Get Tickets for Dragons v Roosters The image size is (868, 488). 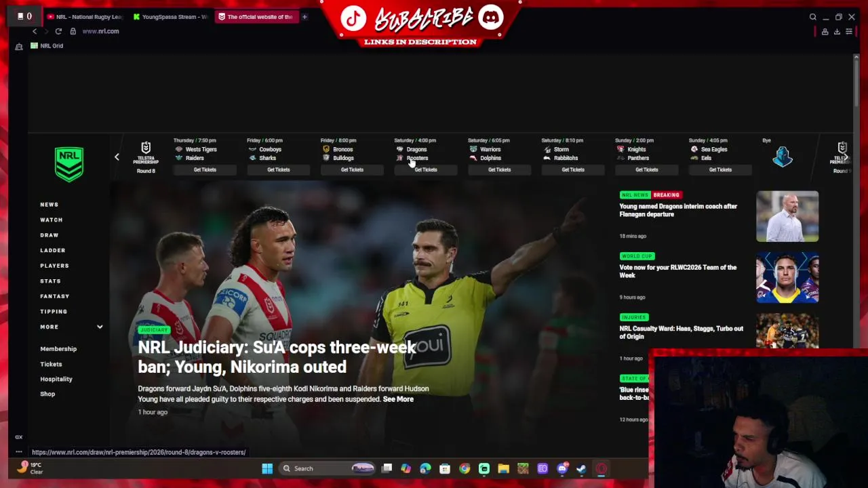coord(426,169)
